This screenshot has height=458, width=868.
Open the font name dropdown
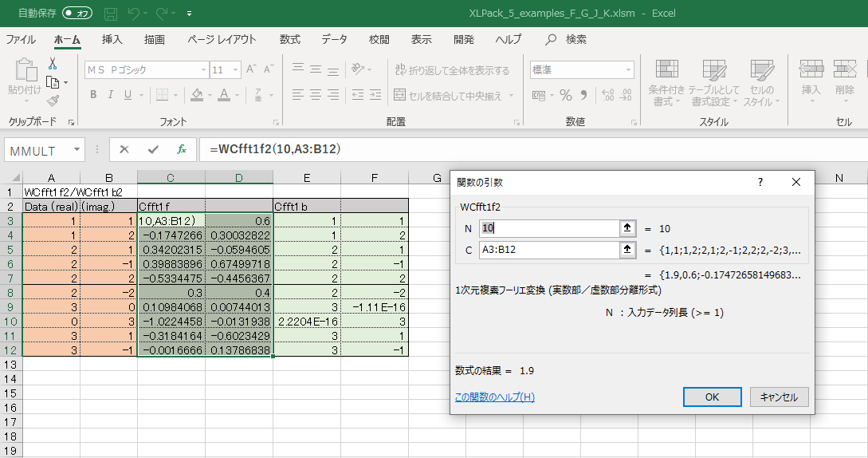(204, 70)
